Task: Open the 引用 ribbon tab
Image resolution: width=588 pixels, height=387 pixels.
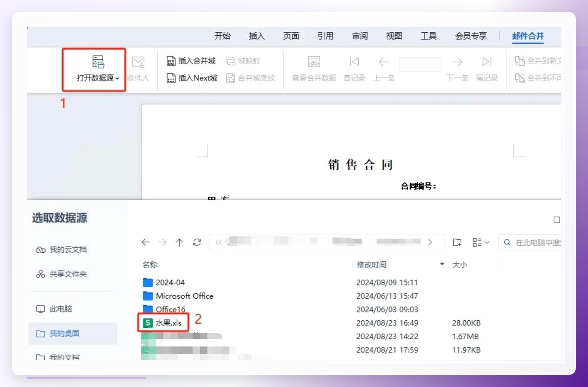Action: [325, 36]
